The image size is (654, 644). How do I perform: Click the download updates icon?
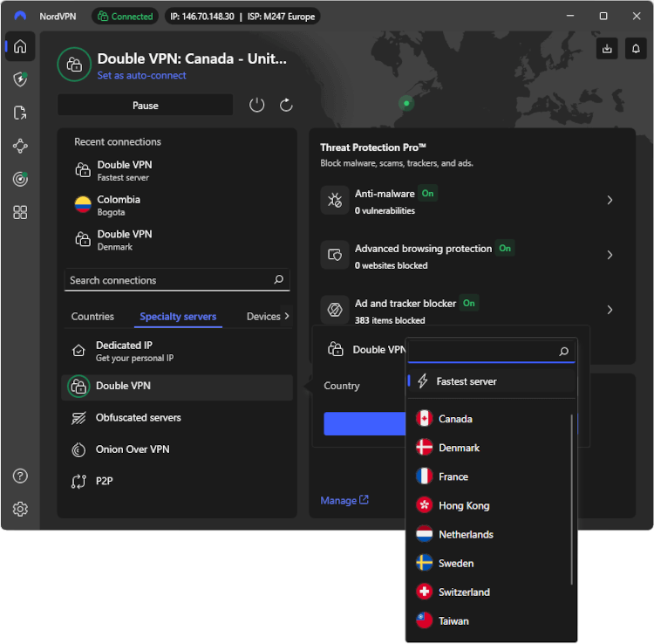coord(607,48)
